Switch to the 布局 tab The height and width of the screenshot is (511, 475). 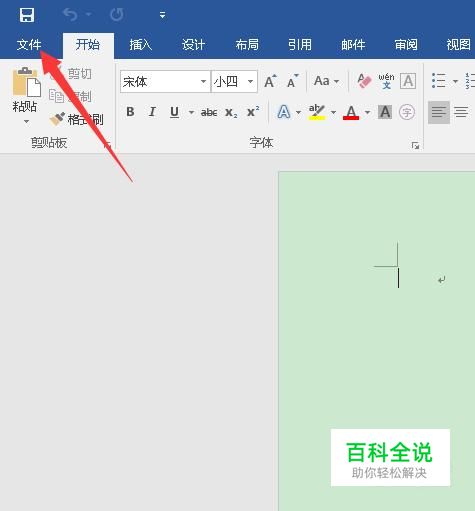247,45
